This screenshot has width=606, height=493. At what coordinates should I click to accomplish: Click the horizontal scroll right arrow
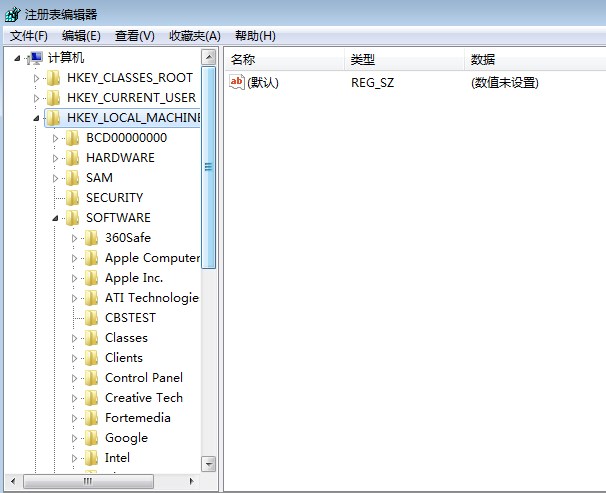coord(192,481)
